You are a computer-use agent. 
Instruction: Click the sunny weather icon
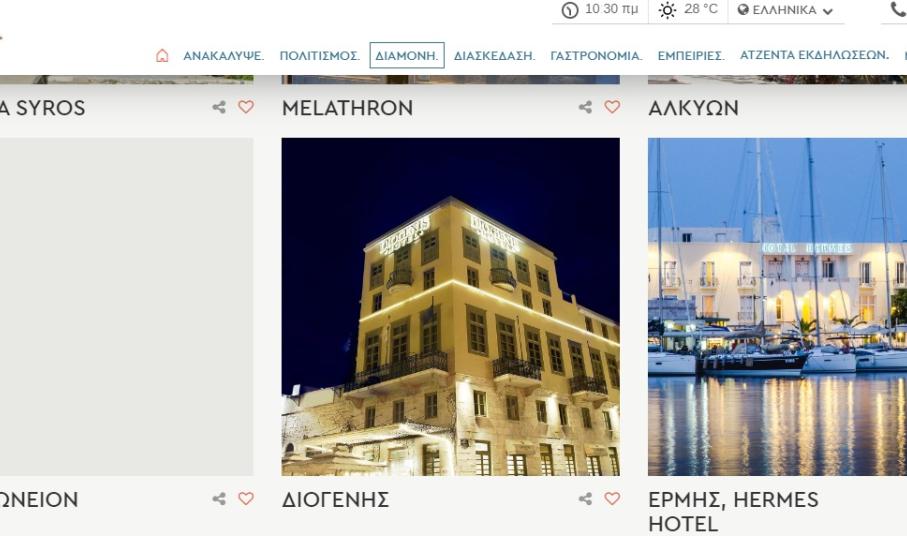(x=667, y=10)
